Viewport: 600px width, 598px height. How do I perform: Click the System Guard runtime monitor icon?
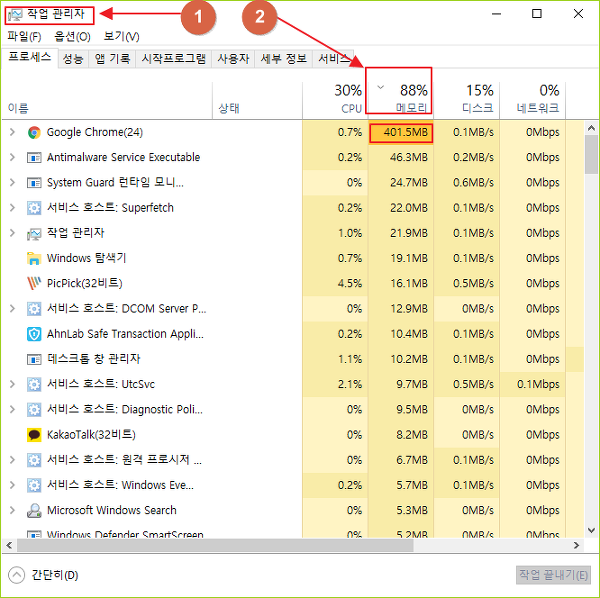click(x=34, y=183)
